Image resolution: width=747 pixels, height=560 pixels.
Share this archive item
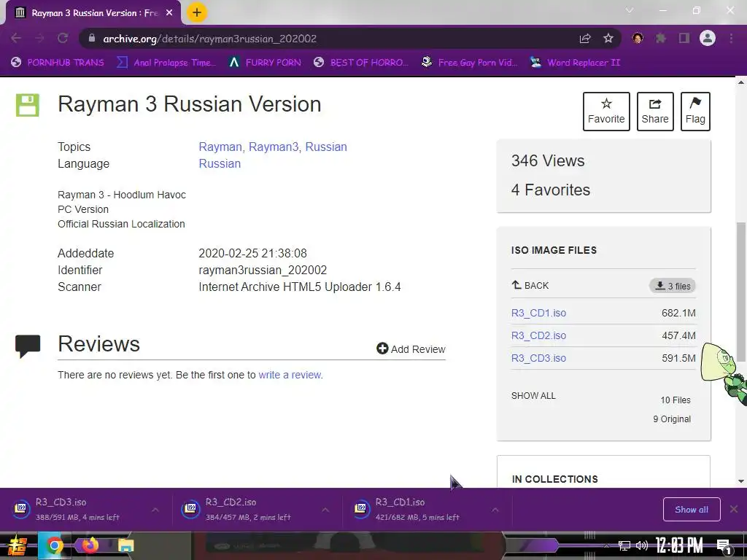[x=655, y=112]
